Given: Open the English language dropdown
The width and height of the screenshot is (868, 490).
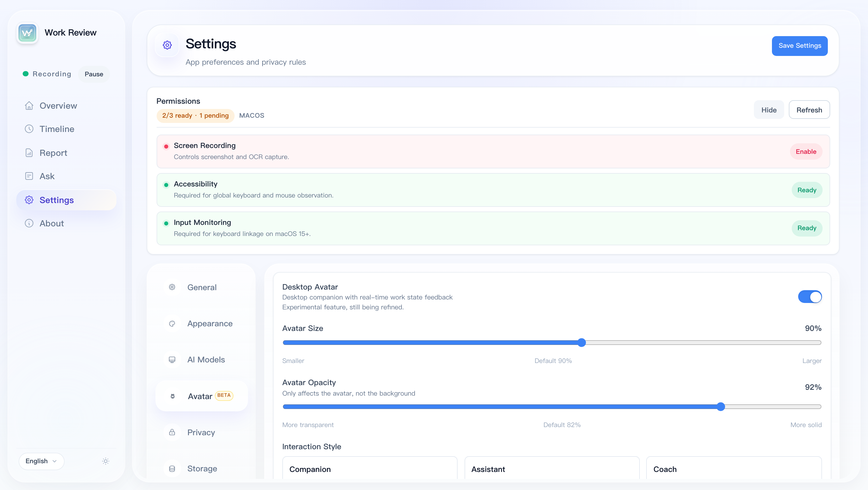Looking at the screenshot, I should (x=41, y=461).
